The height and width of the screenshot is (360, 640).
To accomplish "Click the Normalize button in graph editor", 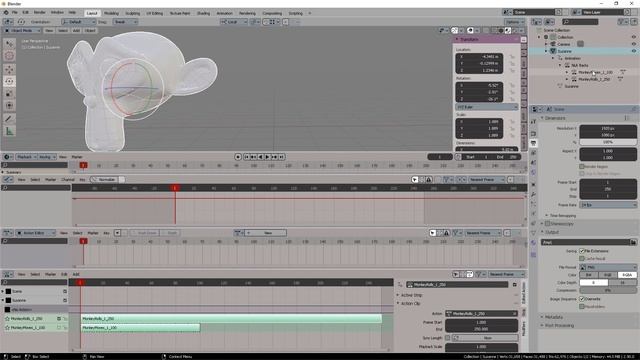I will (x=104, y=180).
